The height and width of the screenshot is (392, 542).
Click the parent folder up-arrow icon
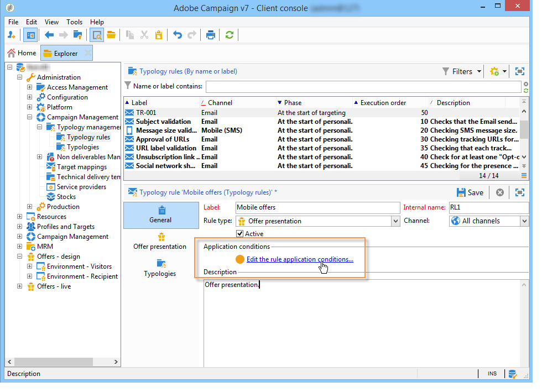[78, 35]
